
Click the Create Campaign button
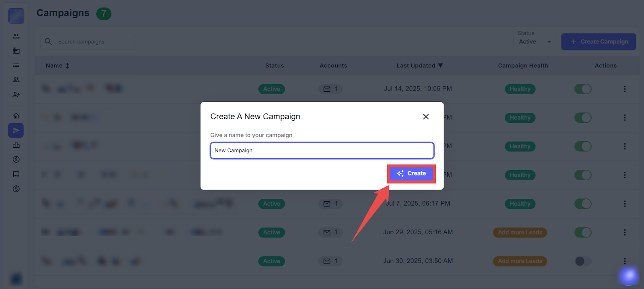click(599, 42)
